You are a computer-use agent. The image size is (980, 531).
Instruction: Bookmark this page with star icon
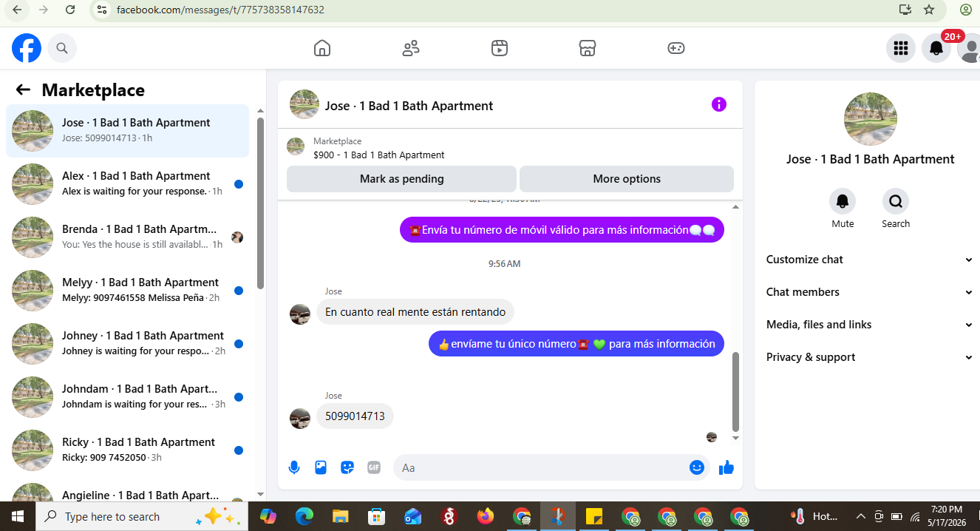tap(929, 10)
